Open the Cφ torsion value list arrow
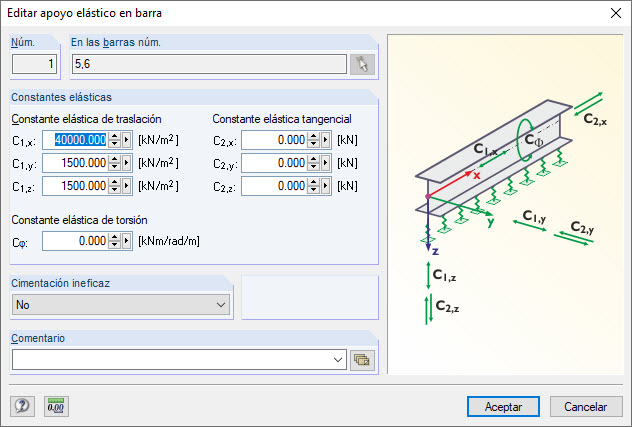632x427 pixels. pyautogui.click(x=127, y=241)
